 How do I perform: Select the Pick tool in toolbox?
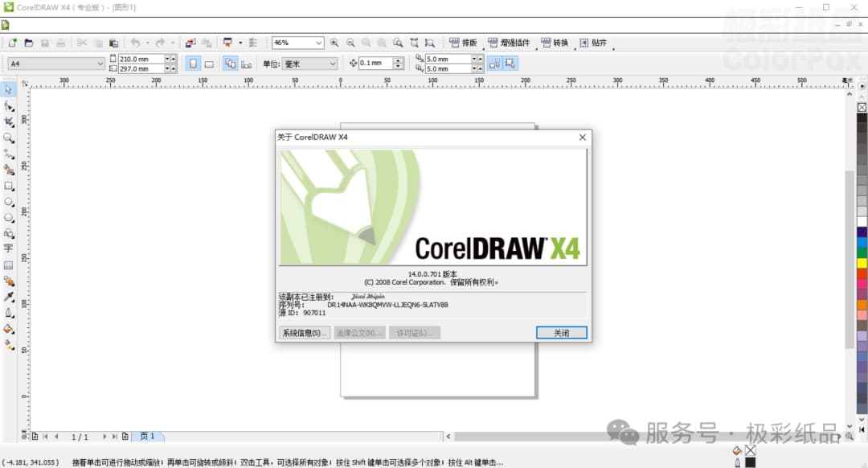9,89
